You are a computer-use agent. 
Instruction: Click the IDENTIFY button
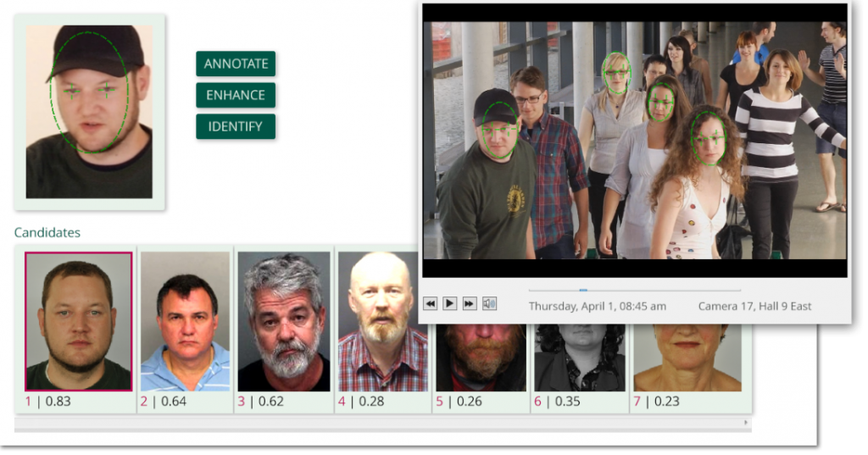pyautogui.click(x=236, y=127)
